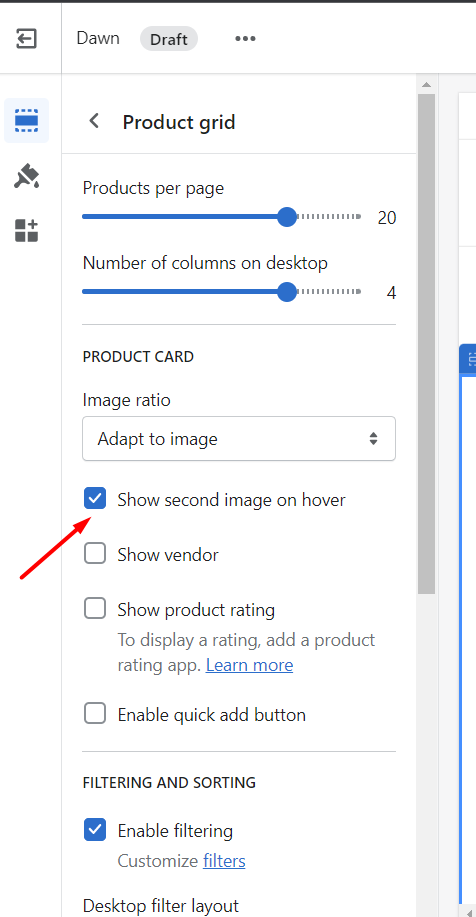
Task: Open the Image ratio dropdown
Action: click(239, 439)
